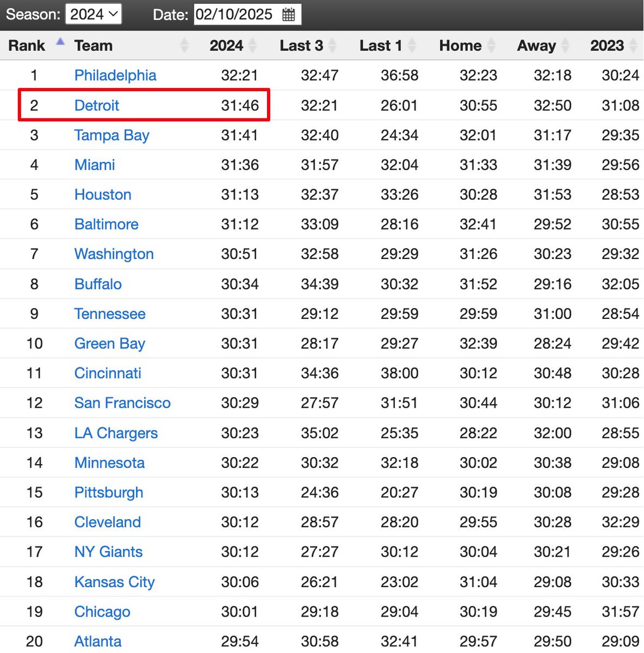The width and height of the screenshot is (644, 653).
Task: Open the Season 2024 dropdown
Action: [x=94, y=14]
